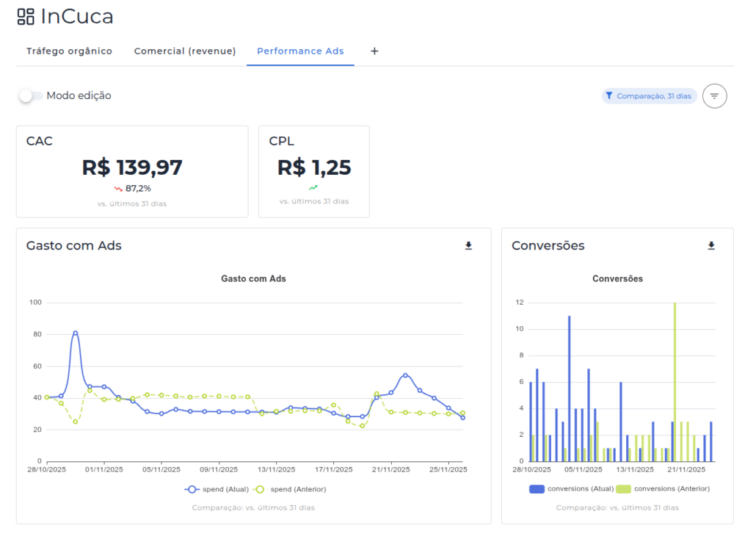756x539 pixels.
Task: Enable the Modo edição switch
Action: coord(30,95)
